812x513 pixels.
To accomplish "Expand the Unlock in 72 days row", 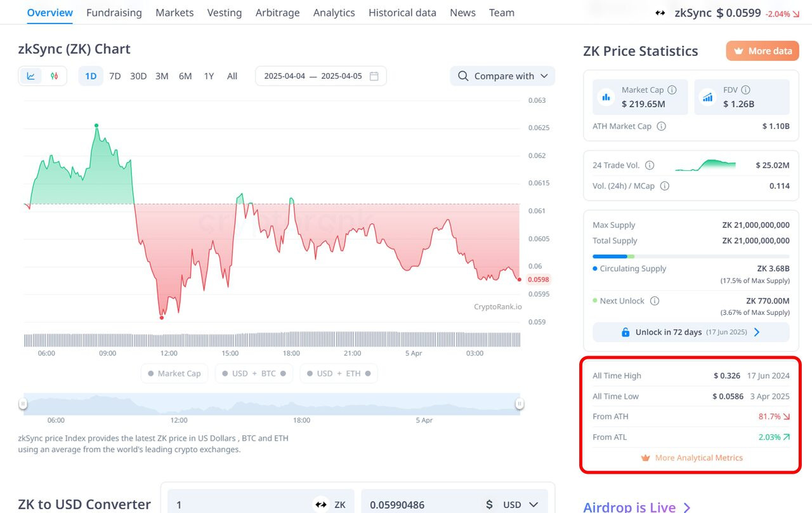I will 691,332.
